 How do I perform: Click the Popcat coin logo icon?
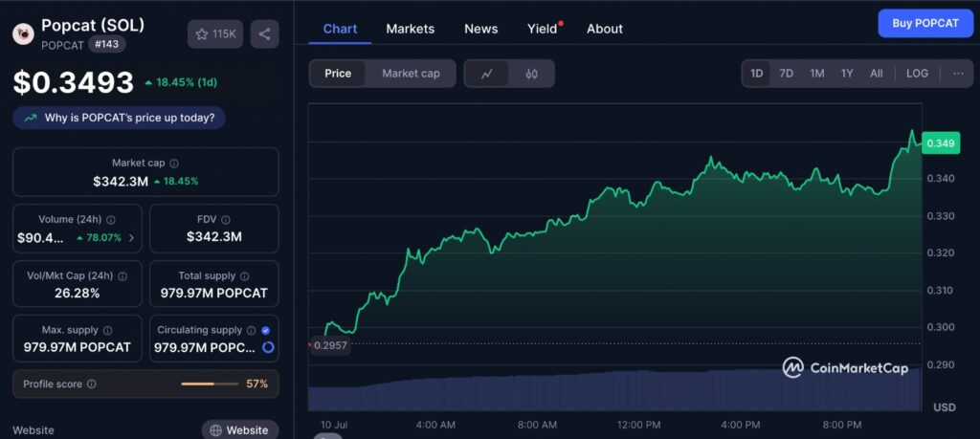(x=23, y=33)
